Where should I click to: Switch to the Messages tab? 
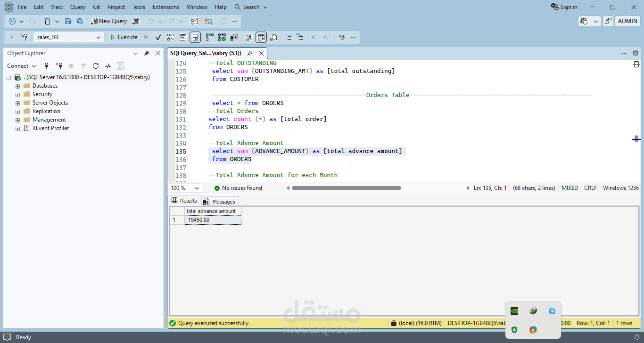[x=220, y=201]
